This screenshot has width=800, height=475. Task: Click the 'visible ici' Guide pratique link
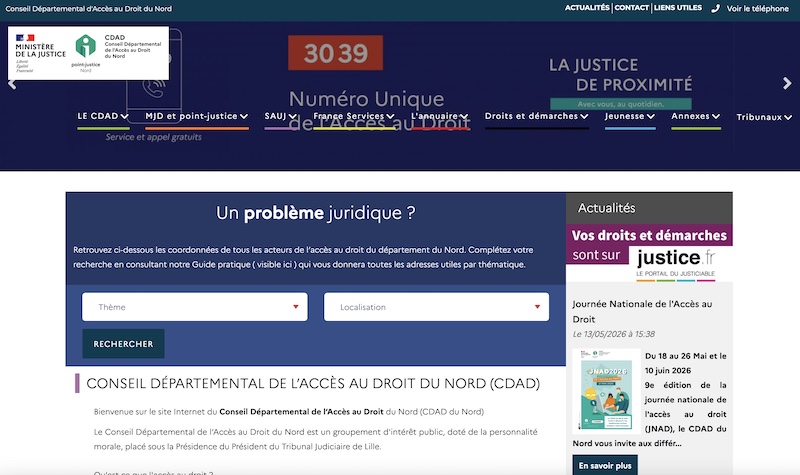(x=276, y=264)
